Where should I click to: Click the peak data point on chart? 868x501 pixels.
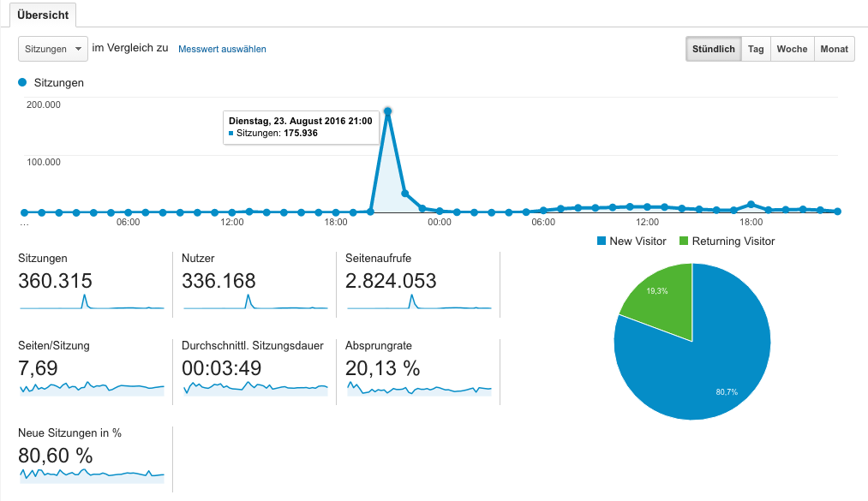pos(387,111)
